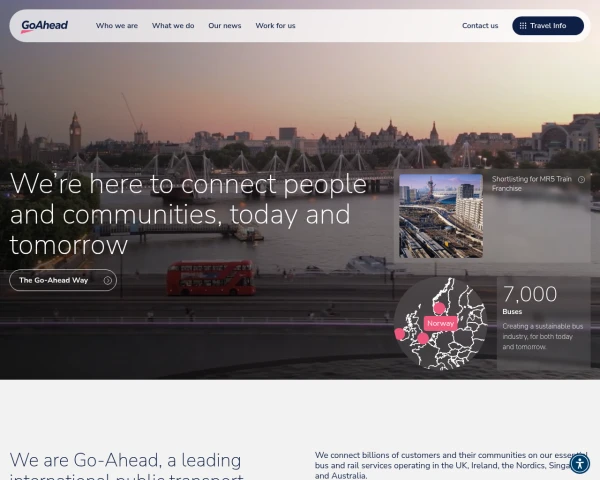Click the arrow icon beside Shortlisting headline

click(581, 180)
